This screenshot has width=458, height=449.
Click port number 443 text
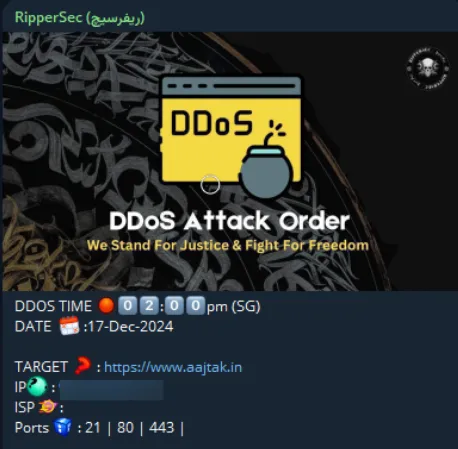(x=162, y=428)
